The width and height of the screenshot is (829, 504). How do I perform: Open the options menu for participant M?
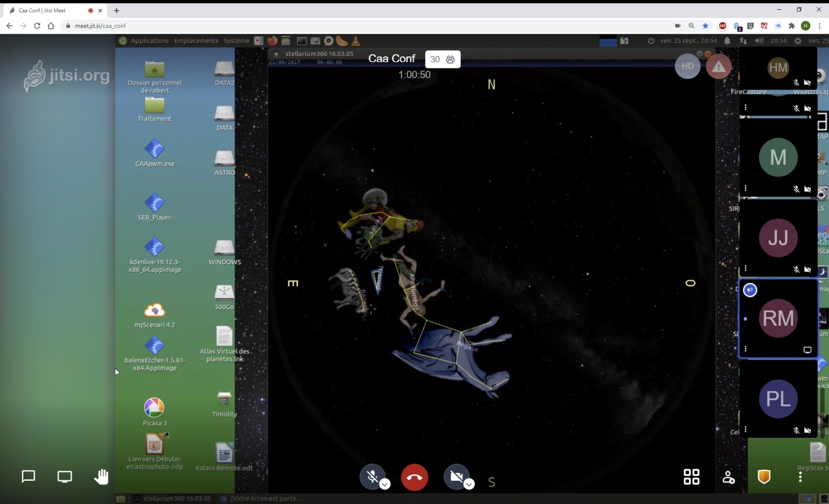click(746, 188)
